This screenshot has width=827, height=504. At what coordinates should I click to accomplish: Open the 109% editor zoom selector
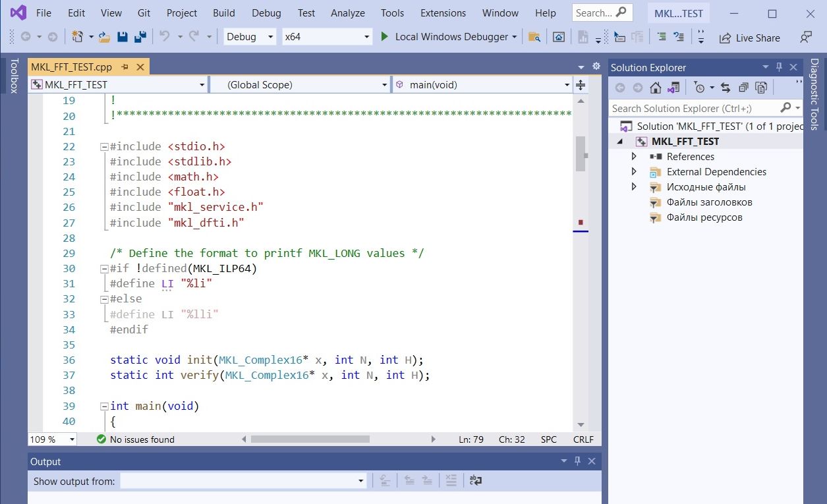(51, 439)
